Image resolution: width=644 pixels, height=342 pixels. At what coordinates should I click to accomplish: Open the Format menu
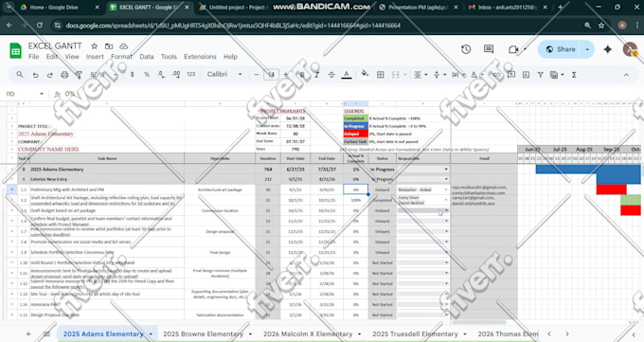coord(121,57)
